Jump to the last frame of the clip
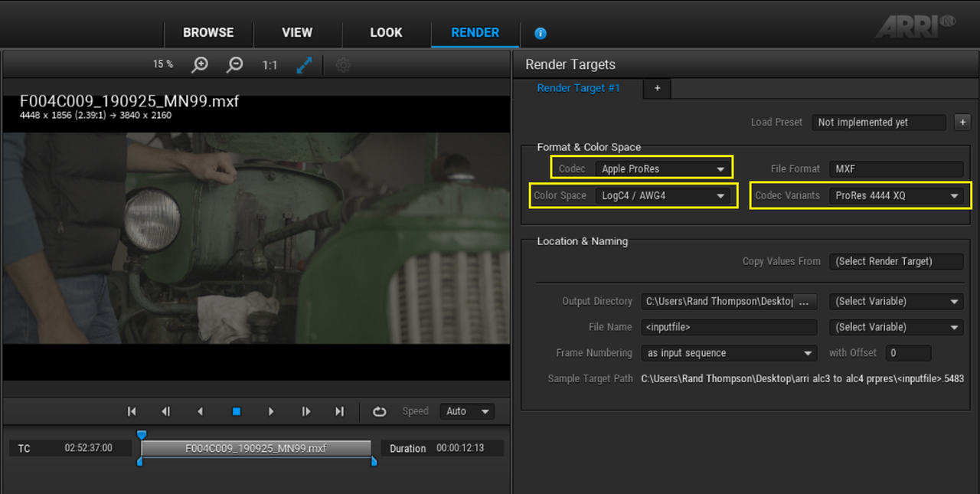 (340, 412)
